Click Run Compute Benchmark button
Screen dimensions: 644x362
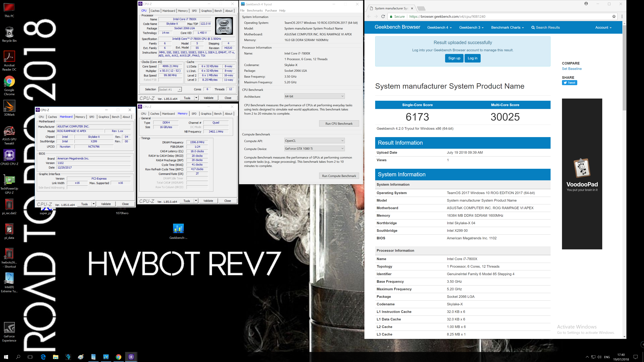click(x=339, y=176)
